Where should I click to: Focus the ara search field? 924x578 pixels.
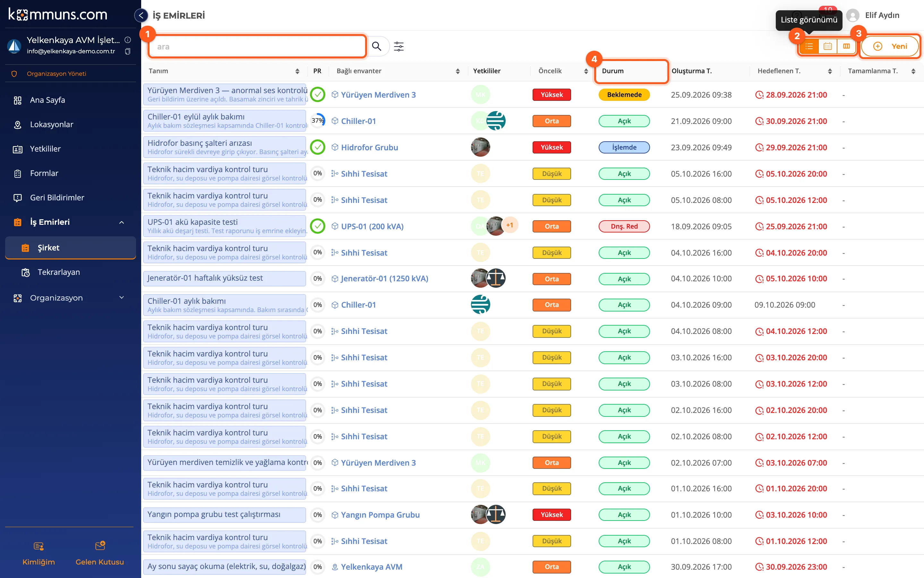(257, 47)
